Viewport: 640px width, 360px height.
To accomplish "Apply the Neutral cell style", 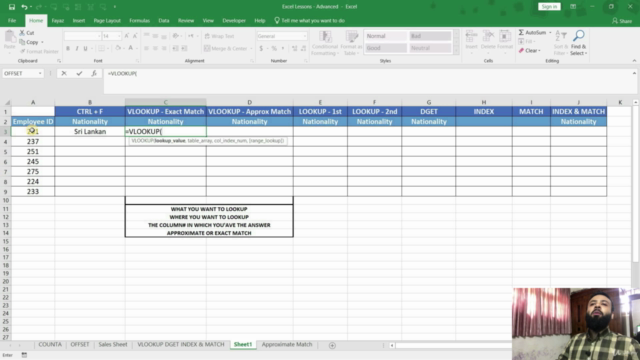I will [x=430, y=48].
